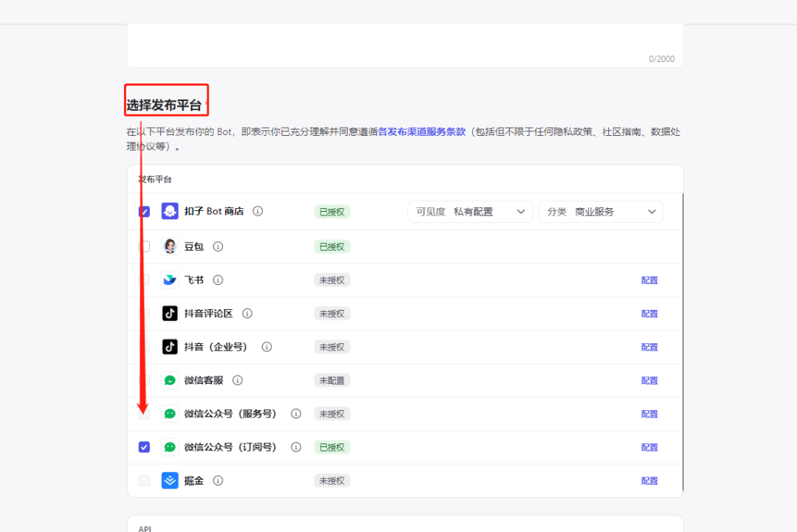Show info for 微信客服
Screen dimensions: 797x532
pos(238,380)
